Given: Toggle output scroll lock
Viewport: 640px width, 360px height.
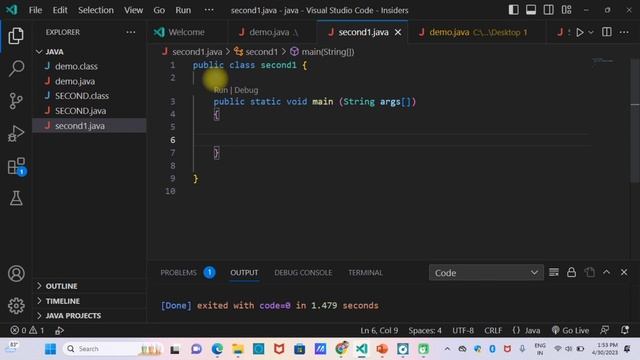Looking at the screenshot, I should (x=571, y=272).
